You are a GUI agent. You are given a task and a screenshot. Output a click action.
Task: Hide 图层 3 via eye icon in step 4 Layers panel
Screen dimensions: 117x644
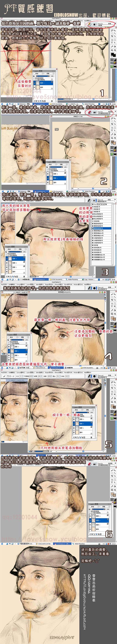[9, 347]
